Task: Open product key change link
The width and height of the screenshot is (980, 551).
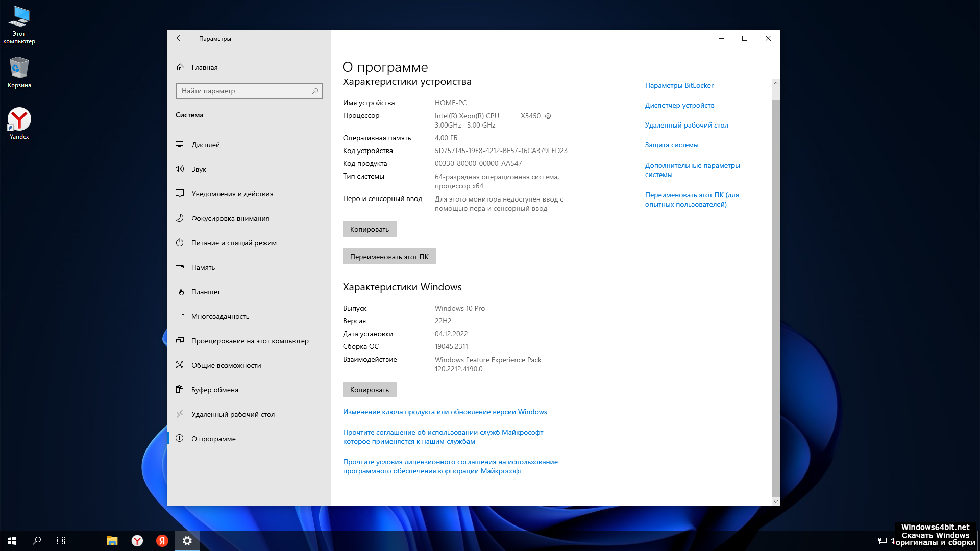Action: [445, 412]
